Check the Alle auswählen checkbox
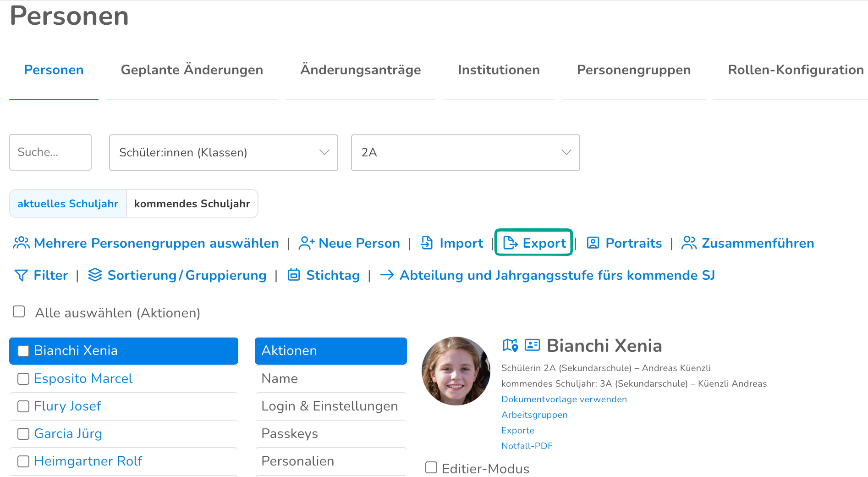Image resolution: width=868 pixels, height=477 pixels. [x=19, y=312]
